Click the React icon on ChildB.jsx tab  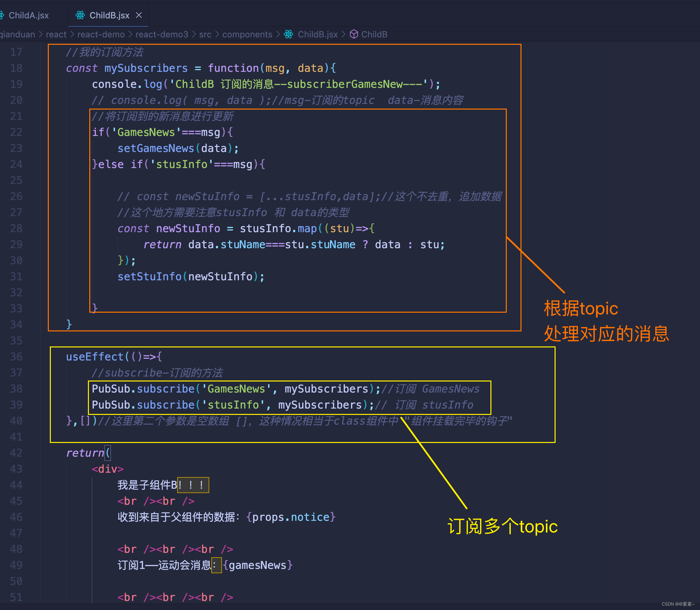tap(80, 15)
